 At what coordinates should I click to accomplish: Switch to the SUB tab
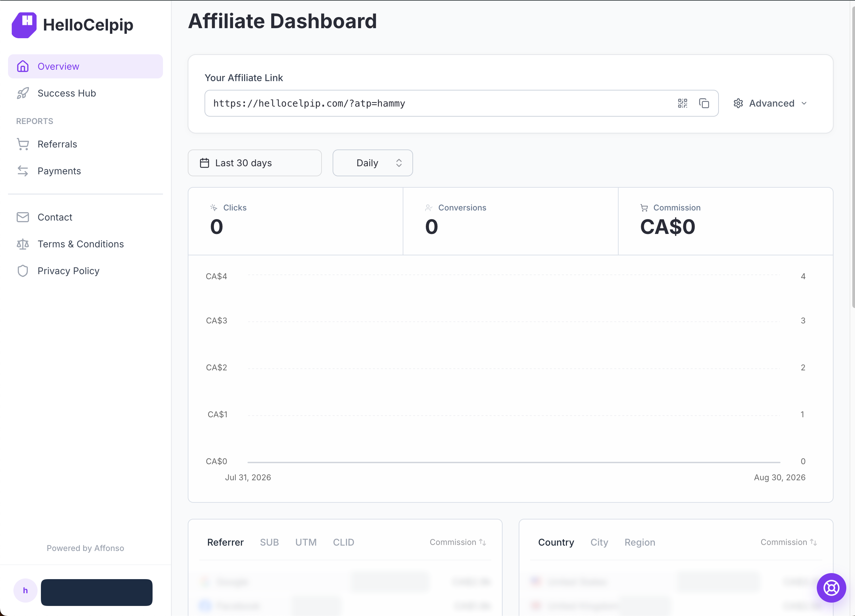[x=270, y=542]
